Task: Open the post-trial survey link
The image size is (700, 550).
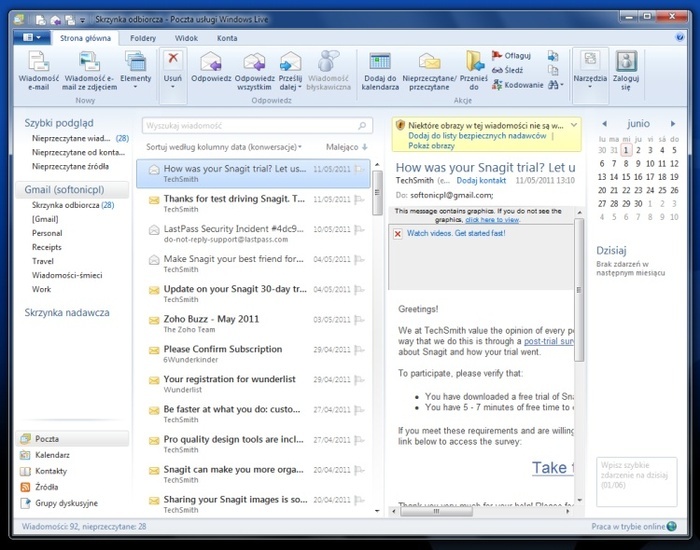Action: 549,341
